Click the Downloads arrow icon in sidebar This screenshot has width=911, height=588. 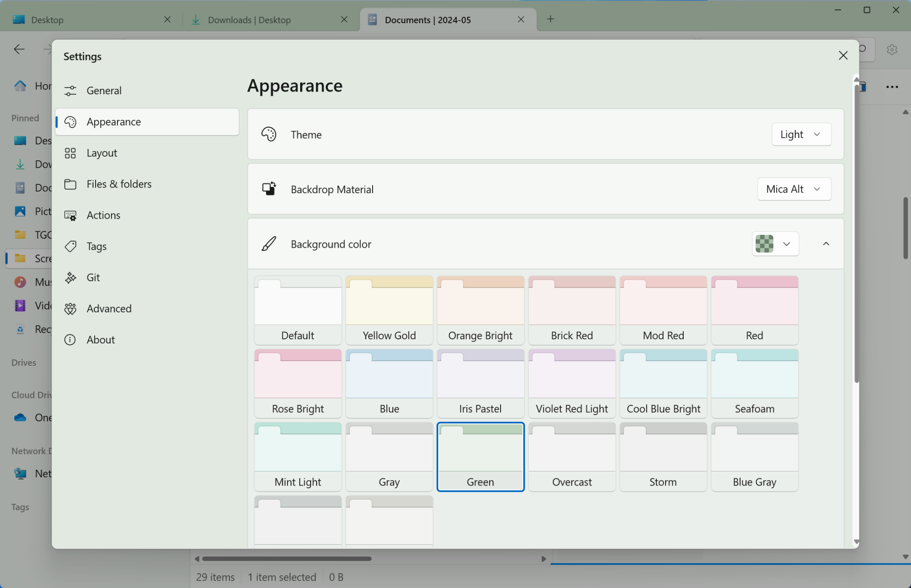20,164
